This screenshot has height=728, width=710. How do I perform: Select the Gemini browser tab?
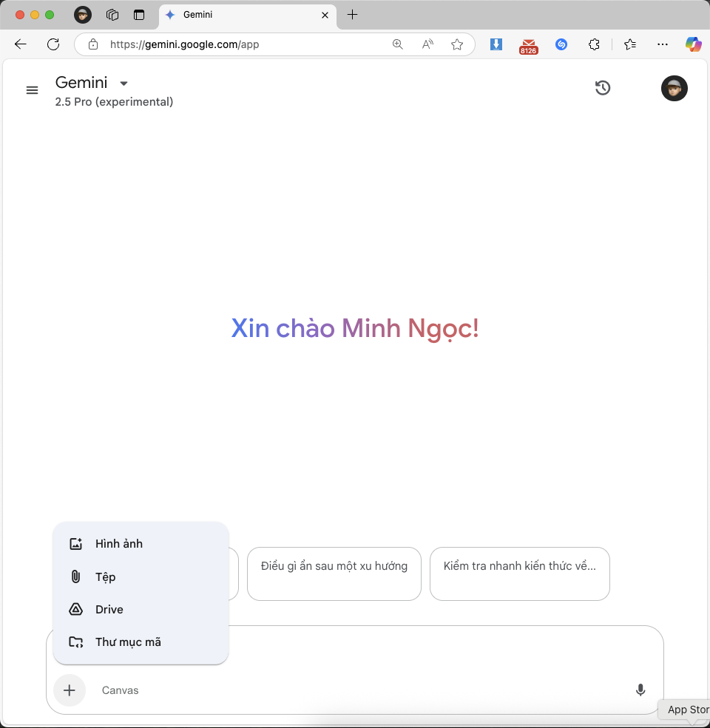click(x=247, y=16)
